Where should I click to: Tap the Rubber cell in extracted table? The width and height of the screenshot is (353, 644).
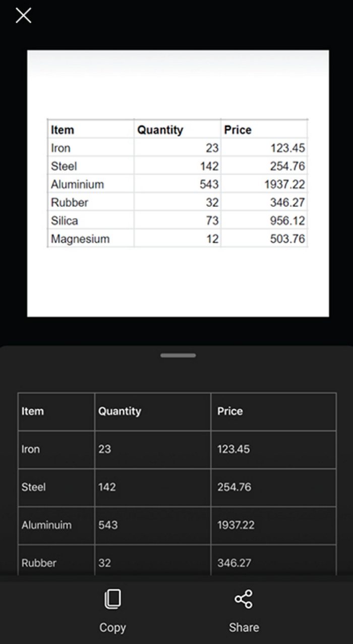click(56, 562)
